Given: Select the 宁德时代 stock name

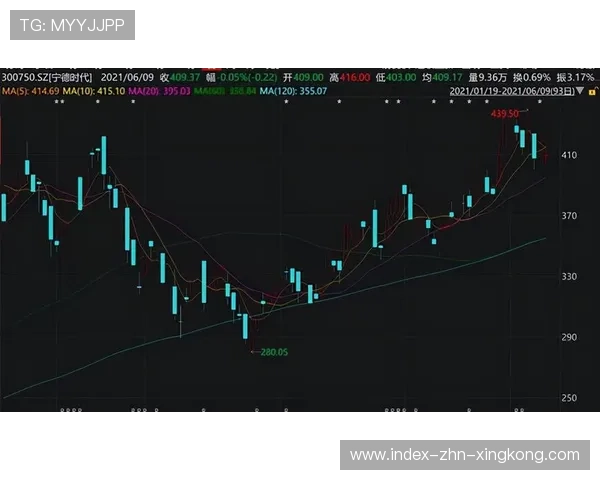Looking at the screenshot, I should coord(71,77).
